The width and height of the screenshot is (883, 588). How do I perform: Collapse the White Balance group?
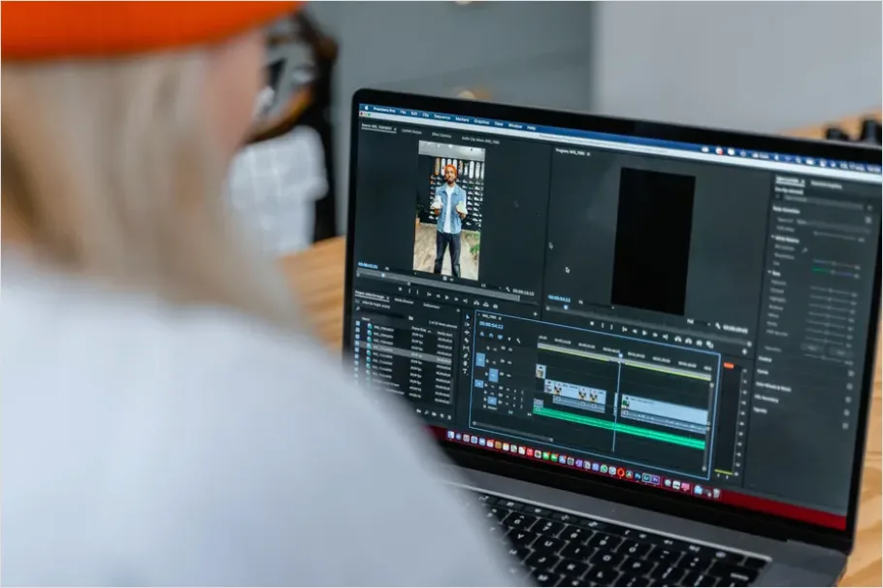[x=772, y=237]
